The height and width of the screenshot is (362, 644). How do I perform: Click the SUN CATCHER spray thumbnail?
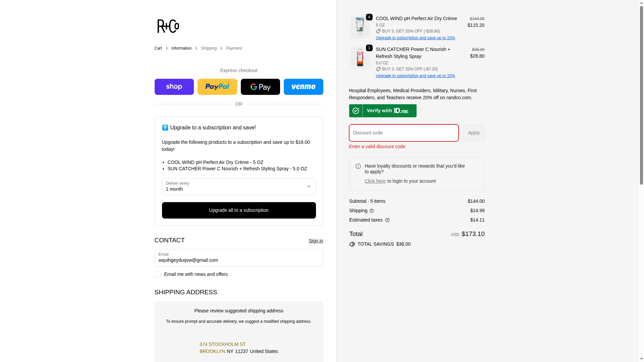click(x=360, y=57)
